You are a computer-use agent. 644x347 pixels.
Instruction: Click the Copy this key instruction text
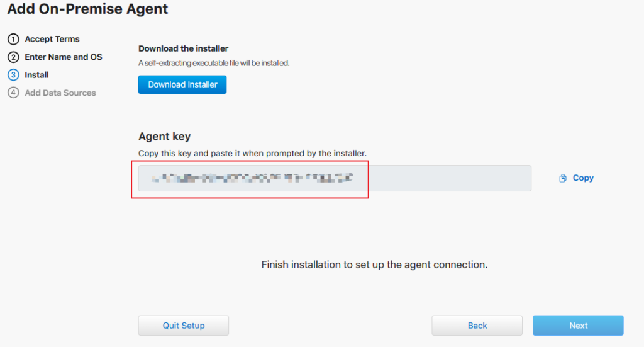pyautogui.click(x=252, y=153)
